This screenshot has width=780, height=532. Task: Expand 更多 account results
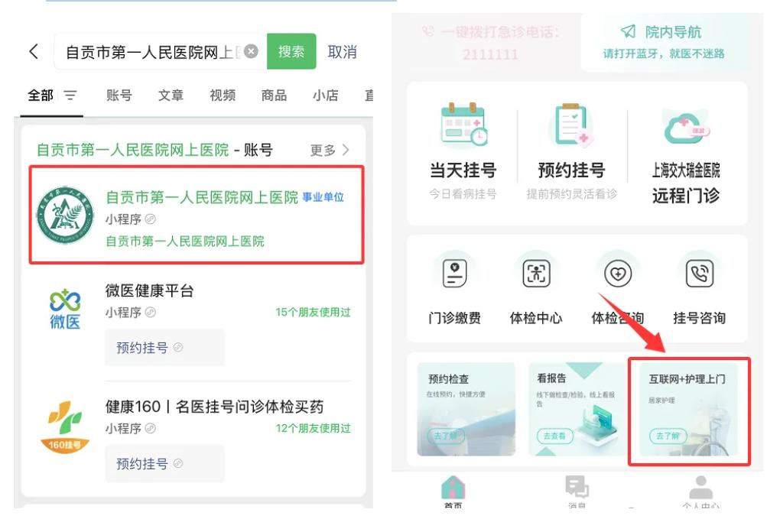coord(330,150)
